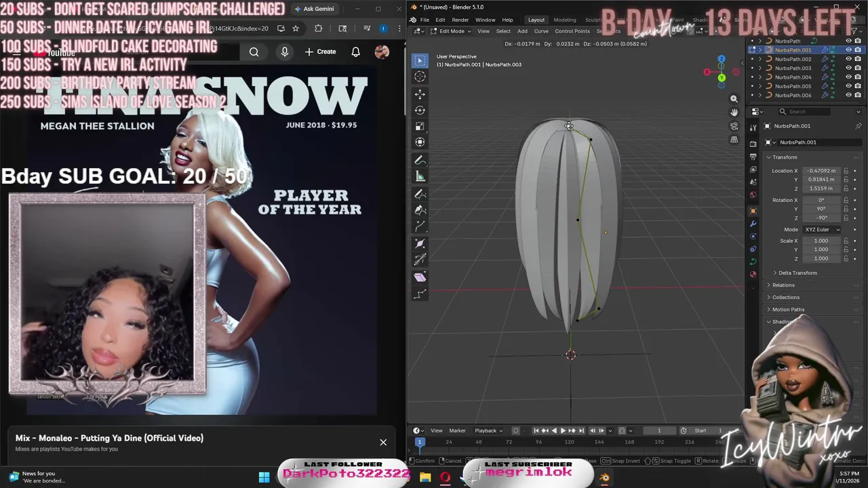Viewport: 868px width, 488px height.
Task: Switch perspective/orthographic with the grid gizmo
Action: pos(734,140)
